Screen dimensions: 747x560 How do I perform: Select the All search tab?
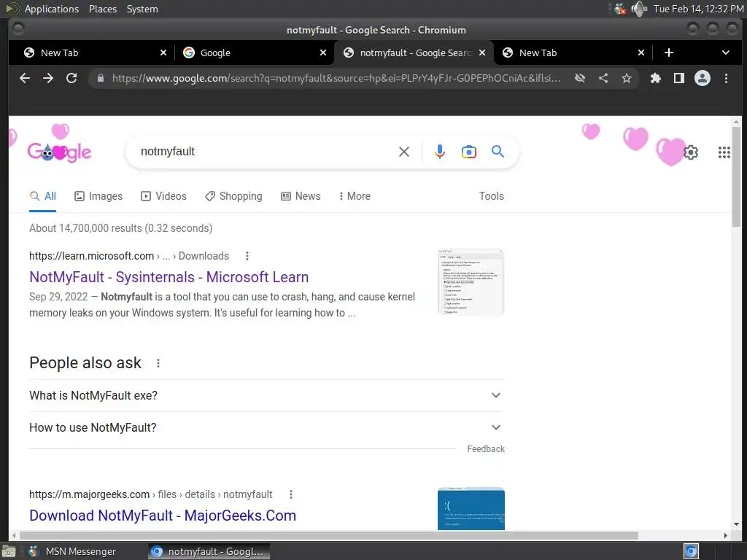pos(43,196)
